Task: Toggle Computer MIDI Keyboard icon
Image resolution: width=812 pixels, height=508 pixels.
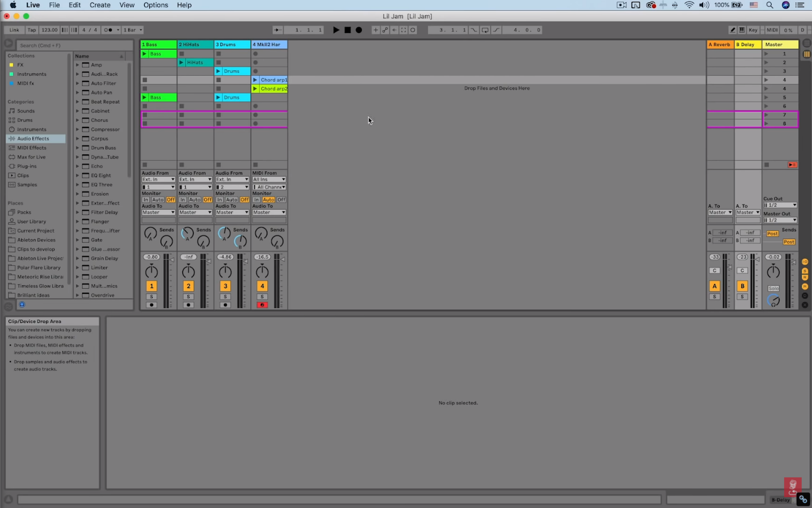Action: 742,30
